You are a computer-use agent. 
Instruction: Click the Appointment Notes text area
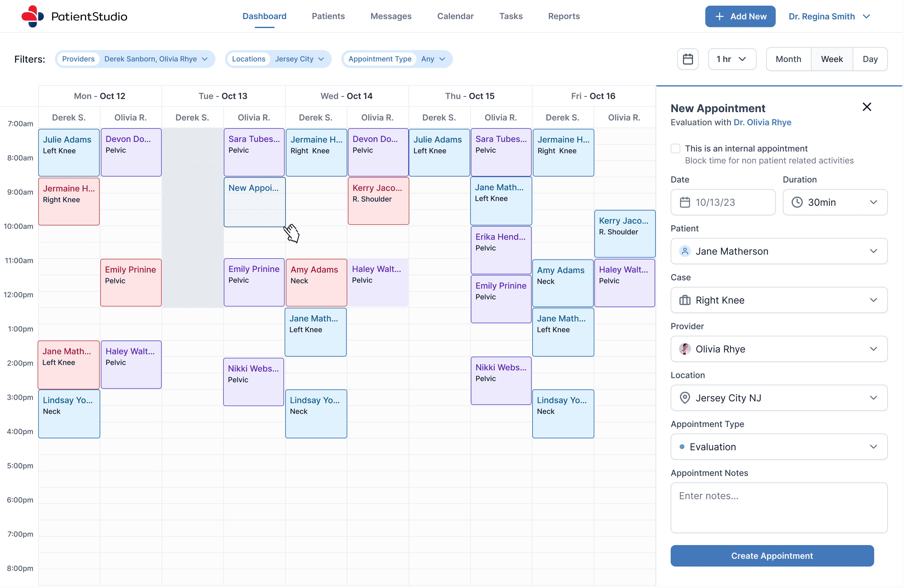point(779,508)
